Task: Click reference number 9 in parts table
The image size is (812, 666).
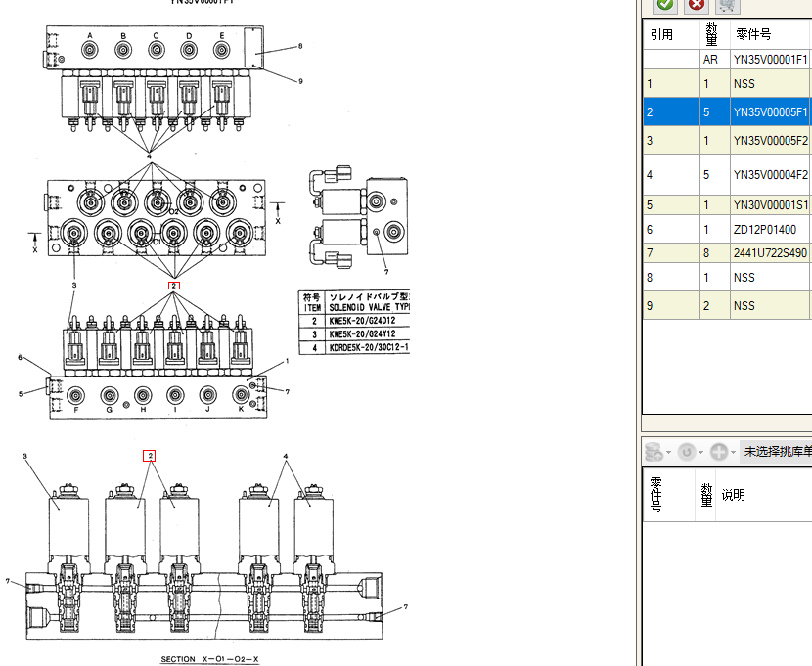Action: pos(671,306)
